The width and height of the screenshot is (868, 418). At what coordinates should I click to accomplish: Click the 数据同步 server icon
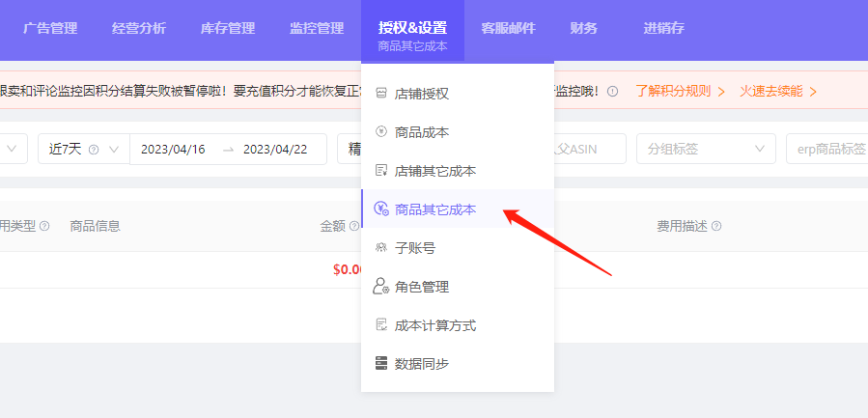tap(381, 364)
